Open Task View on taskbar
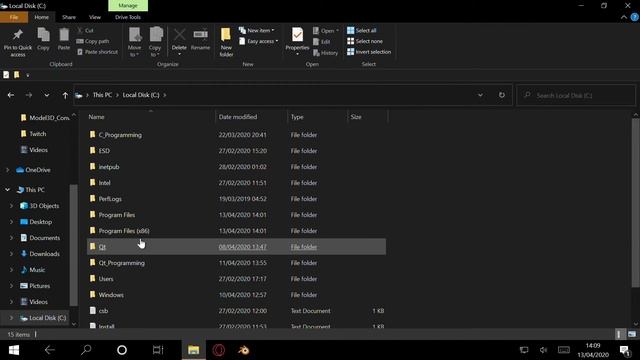 point(158,350)
